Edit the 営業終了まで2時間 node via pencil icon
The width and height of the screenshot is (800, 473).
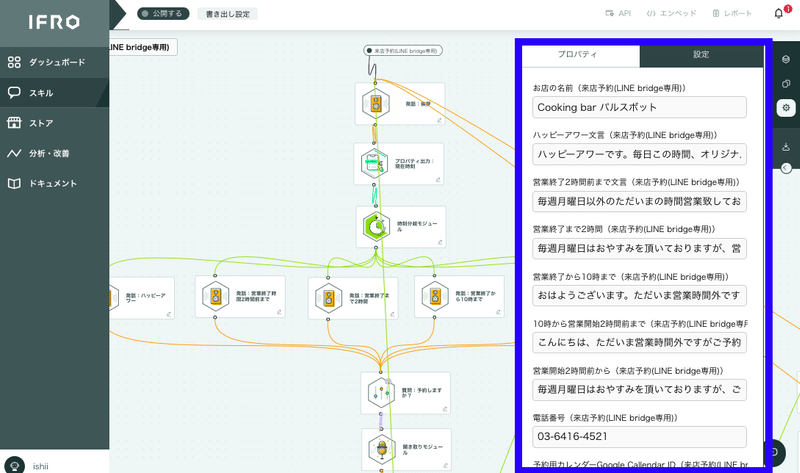[392, 314]
